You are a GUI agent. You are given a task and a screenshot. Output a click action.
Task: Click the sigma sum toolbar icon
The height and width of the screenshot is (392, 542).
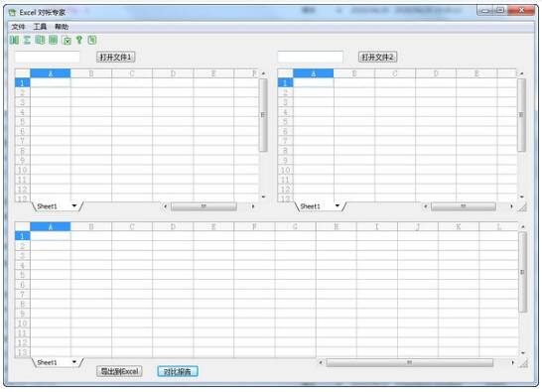(27, 40)
